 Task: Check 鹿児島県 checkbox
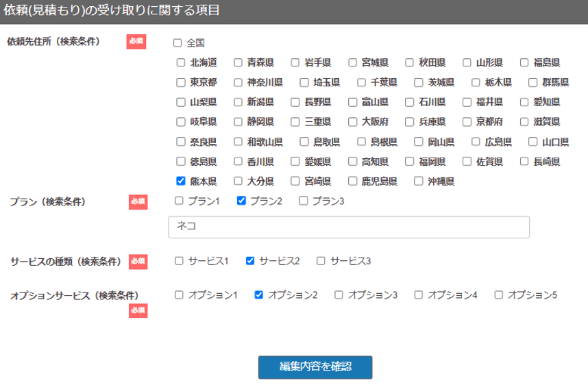coord(352,182)
